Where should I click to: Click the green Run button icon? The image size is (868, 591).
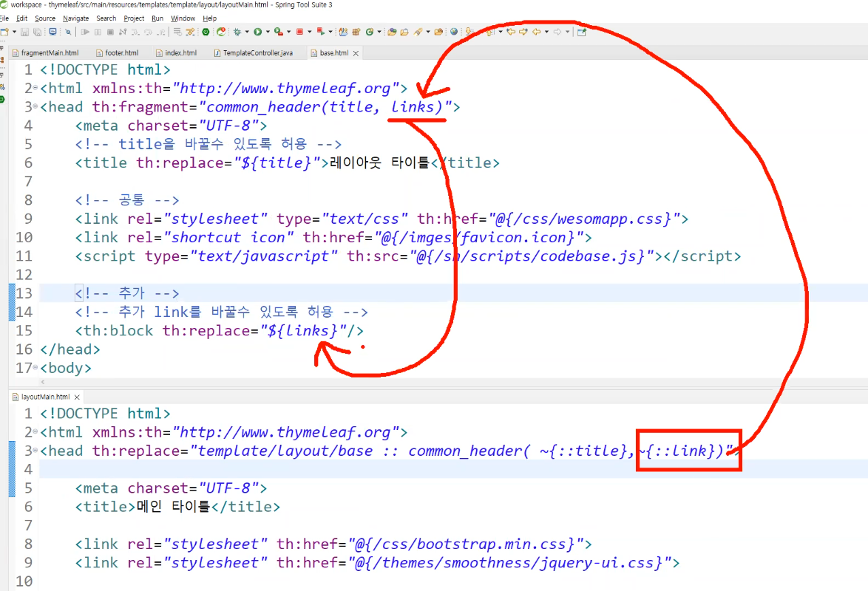(x=257, y=32)
